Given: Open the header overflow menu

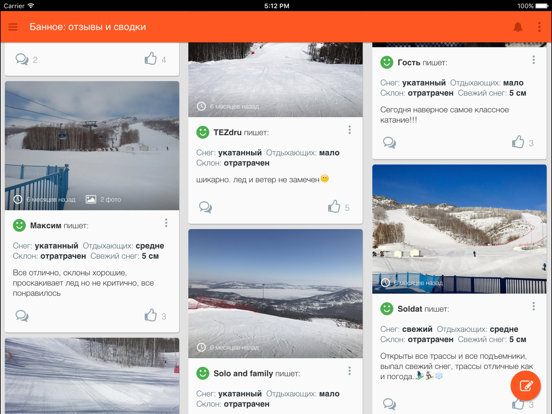Looking at the screenshot, I should tap(539, 27).
